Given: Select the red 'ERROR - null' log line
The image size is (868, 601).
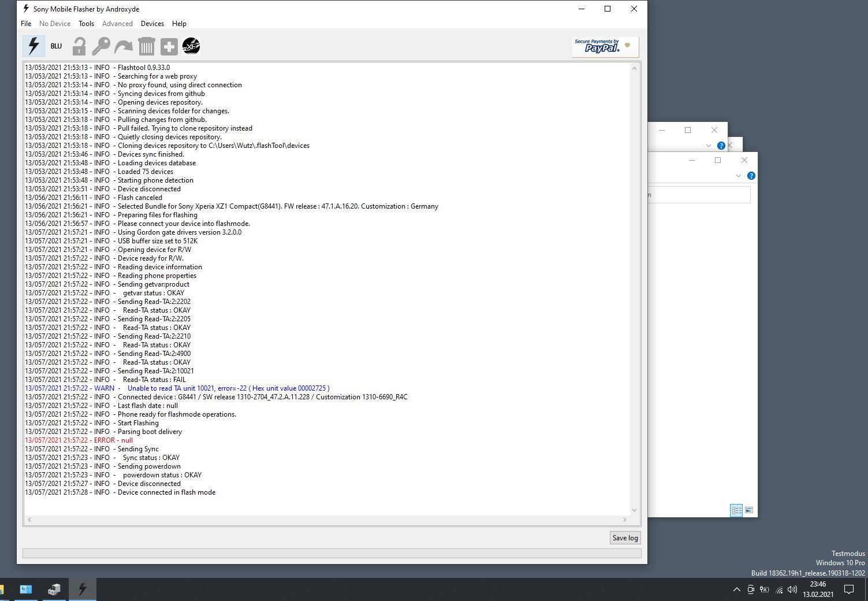Looking at the screenshot, I should (x=79, y=440).
